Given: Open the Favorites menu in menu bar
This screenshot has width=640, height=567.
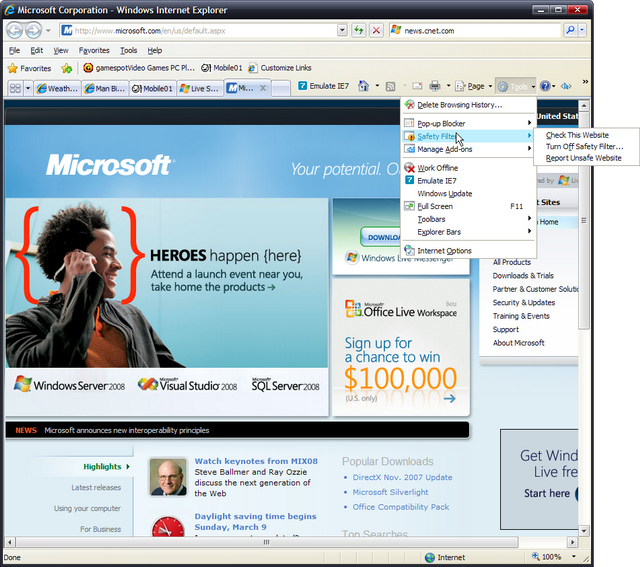Looking at the screenshot, I should (94, 50).
